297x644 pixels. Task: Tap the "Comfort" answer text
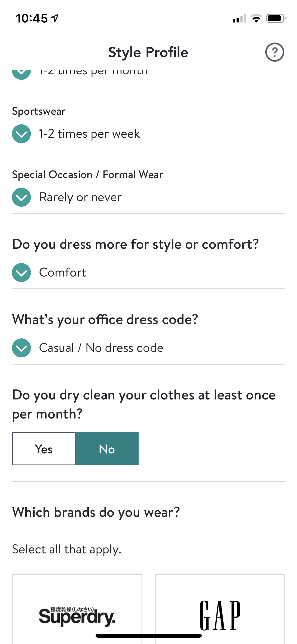click(63, 273)
